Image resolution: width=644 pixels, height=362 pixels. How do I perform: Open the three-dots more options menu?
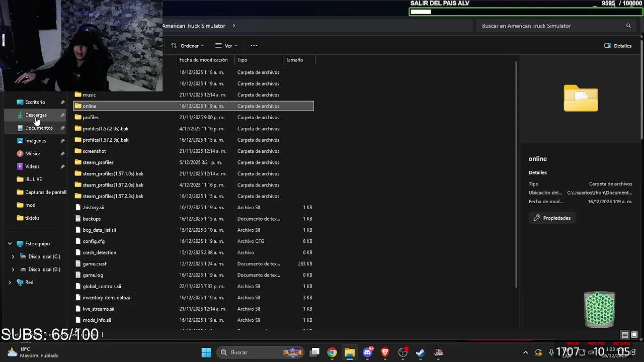(254, 46)
